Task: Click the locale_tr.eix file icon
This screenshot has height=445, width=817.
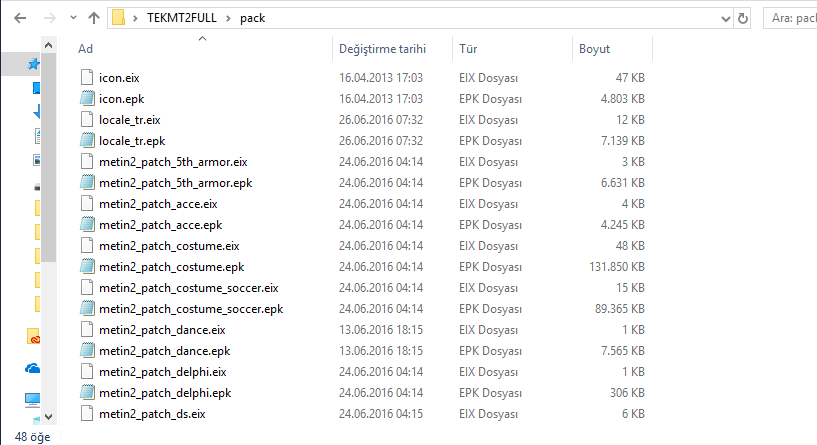Action: [87, 119]
